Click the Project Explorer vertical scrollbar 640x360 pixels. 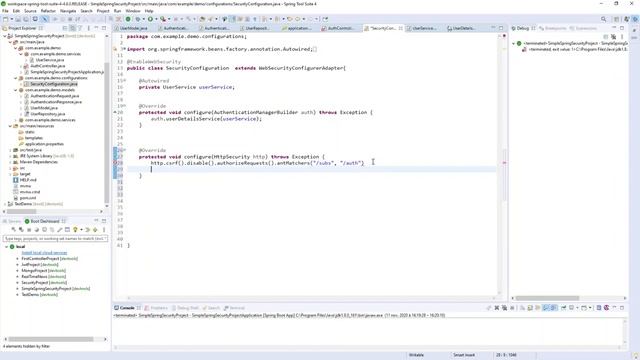tap(107, 133)
